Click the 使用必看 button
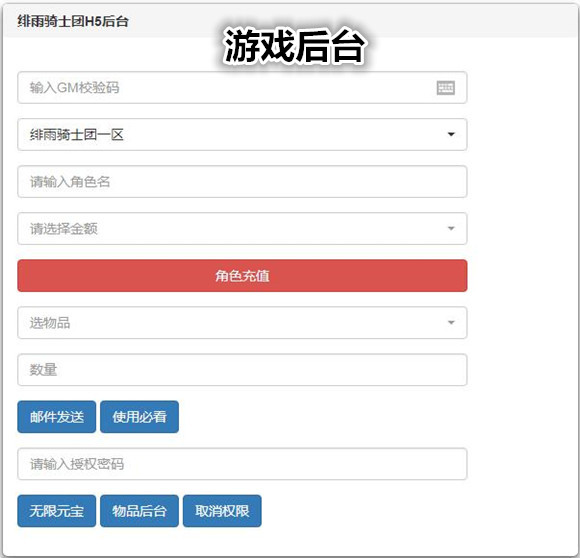The height and width of the screenshot is (558, 580). pyautogui.click(x=139, y=417)
